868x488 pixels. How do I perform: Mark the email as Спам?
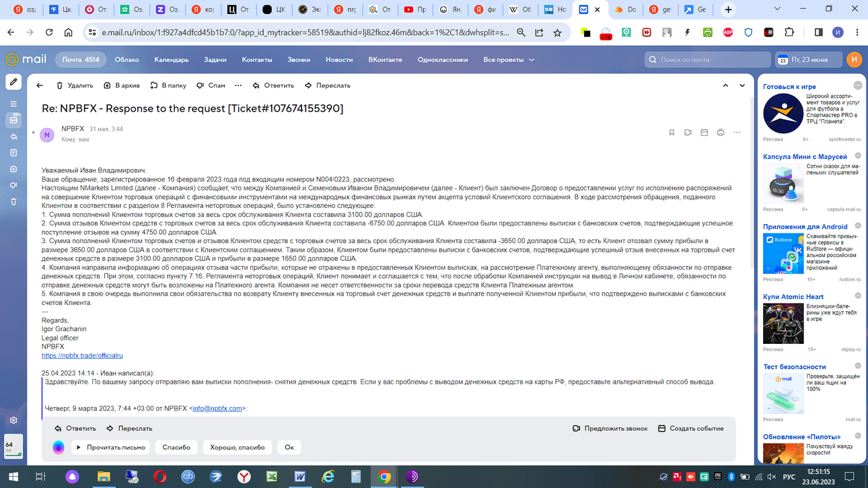click(x=211, y=85)
